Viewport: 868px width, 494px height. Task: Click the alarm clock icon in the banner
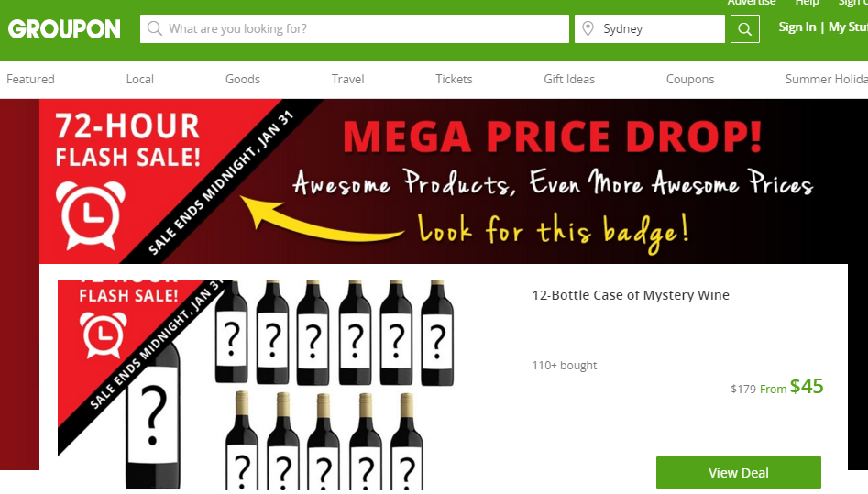tap(91, 214)
